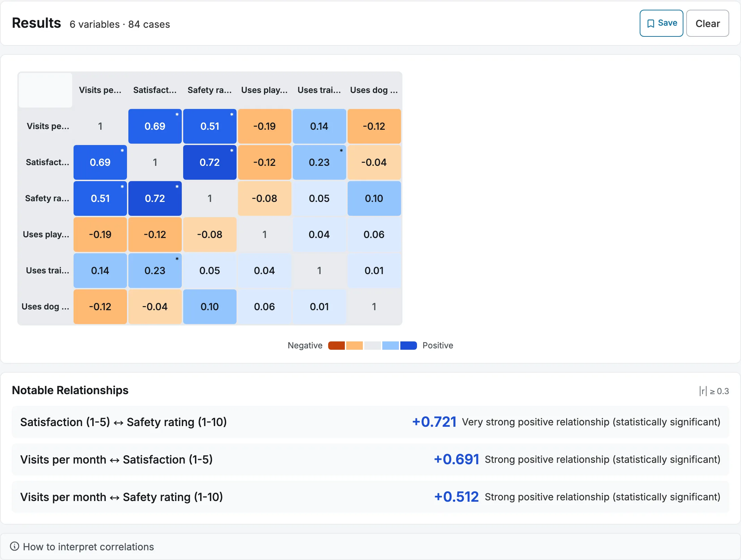The height and width of the screenshot is (560, 741).
Task: Click the Uses dog ... column header
Action: pos(374,90)
